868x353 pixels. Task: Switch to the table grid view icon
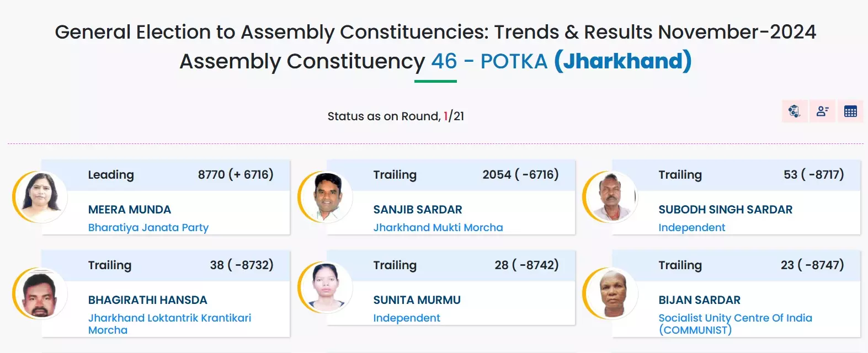coord(850,111)
